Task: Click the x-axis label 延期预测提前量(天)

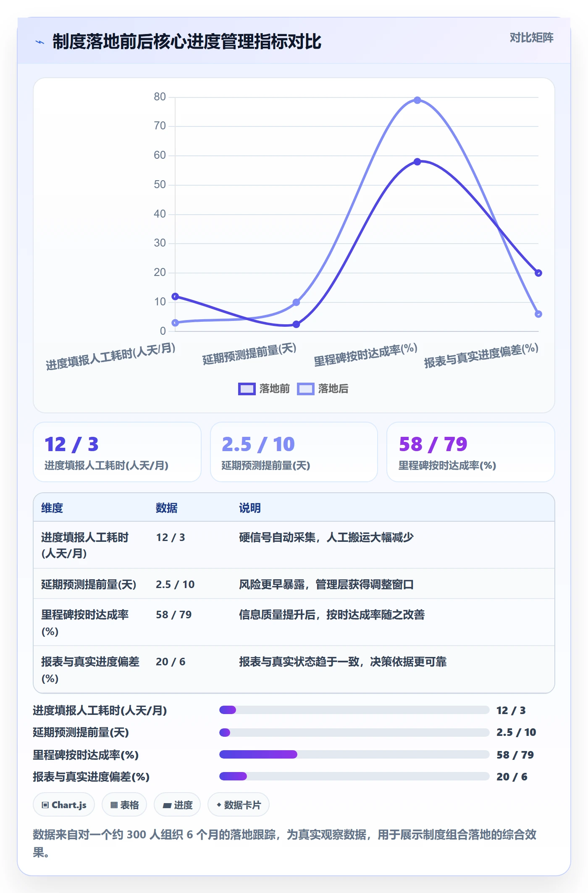Action: [249, 354]
